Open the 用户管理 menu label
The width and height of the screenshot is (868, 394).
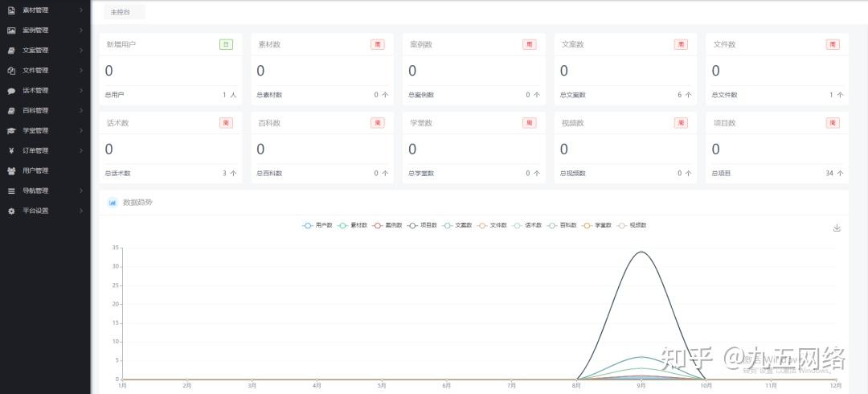click(35, 170)
